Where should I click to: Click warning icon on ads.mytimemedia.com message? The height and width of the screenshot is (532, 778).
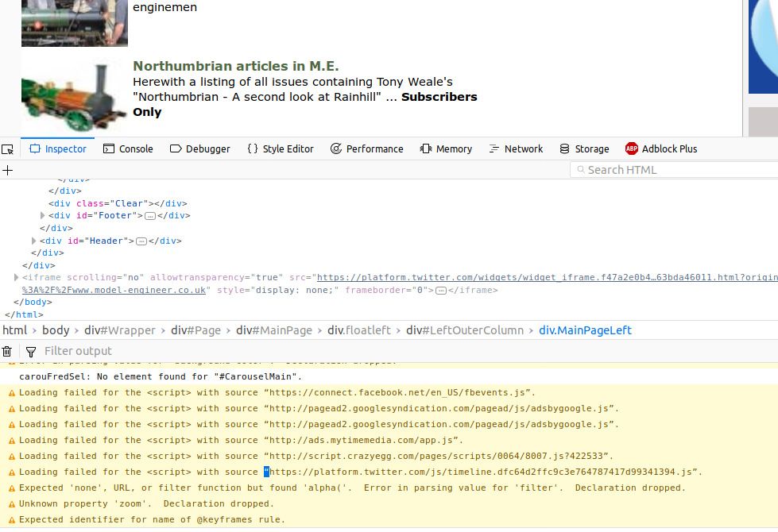pos(12,441)
